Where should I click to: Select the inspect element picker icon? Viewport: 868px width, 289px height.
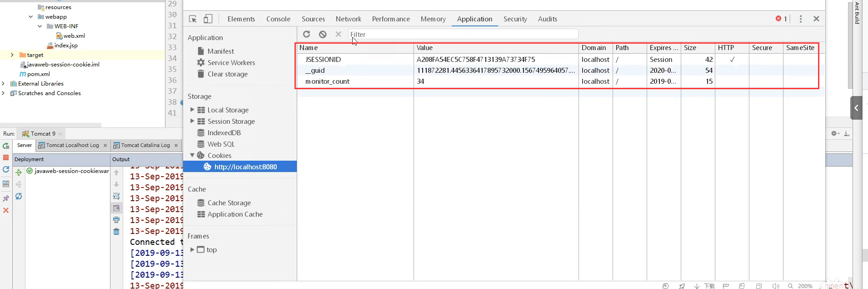coord(193,19)
